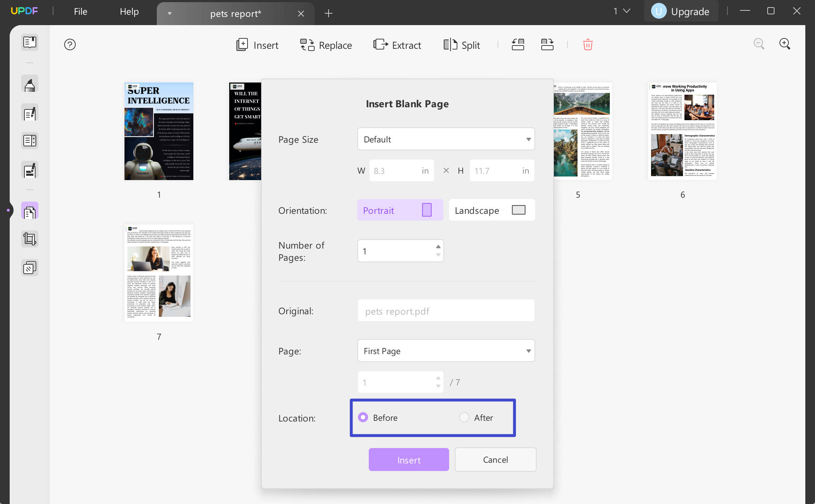Zoom in on the page thumbnails
Screen dimensions: 815x504
[785, 44]
